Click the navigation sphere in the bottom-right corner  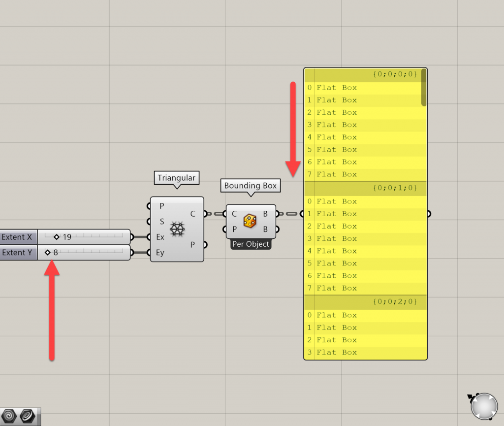click(x=484, y=406)
